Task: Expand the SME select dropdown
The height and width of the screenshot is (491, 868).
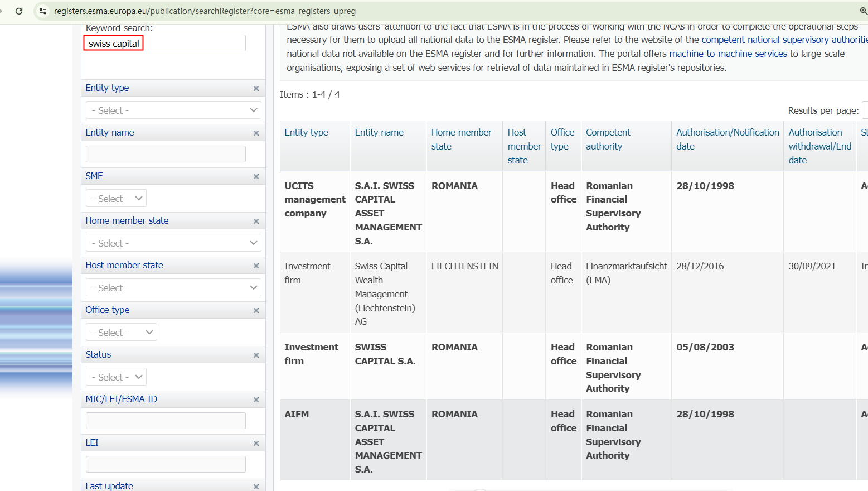Action: pos(116,199)
